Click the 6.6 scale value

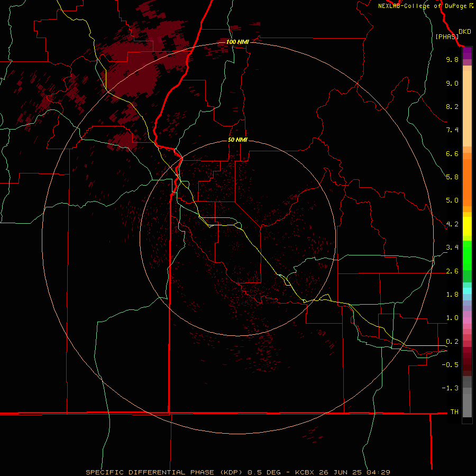point(452,153)
